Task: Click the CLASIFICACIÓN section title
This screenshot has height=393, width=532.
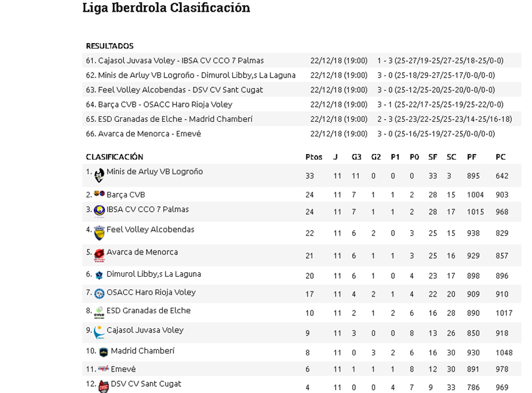Action: pos(114,157)
